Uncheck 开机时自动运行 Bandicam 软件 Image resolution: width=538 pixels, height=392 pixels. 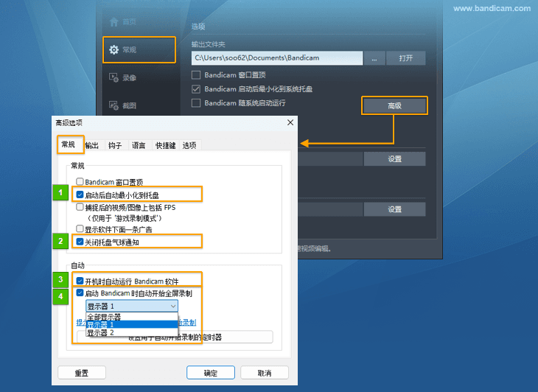click(x=80, y=281)
